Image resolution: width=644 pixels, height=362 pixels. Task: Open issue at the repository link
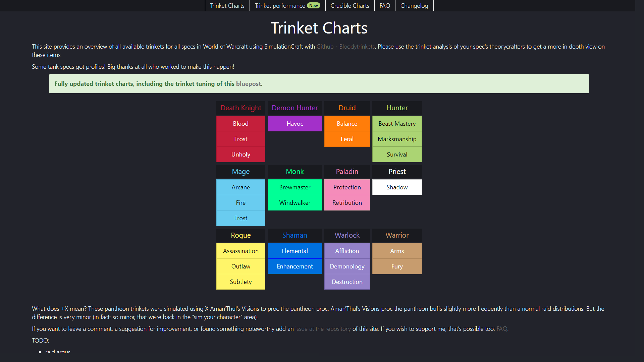323,329
